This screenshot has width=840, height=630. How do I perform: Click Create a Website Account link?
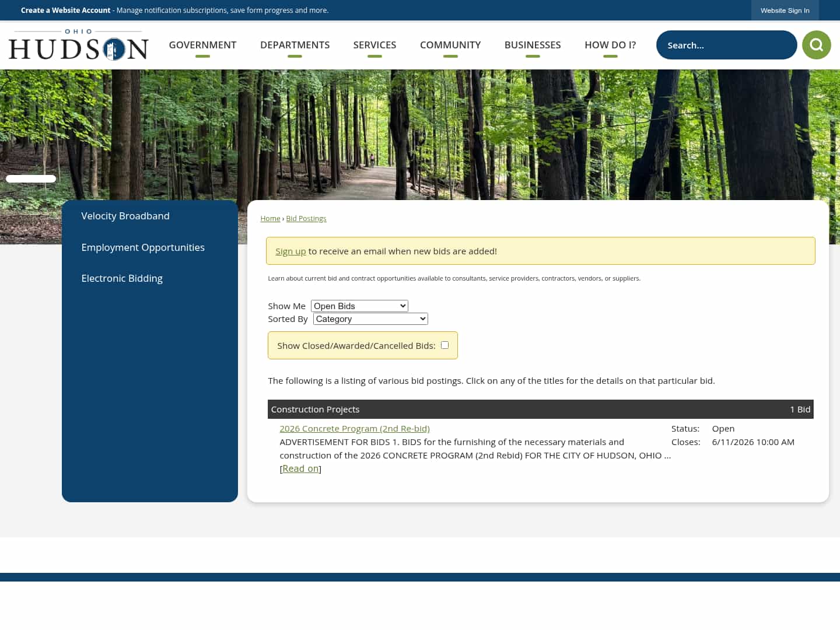click(65, 10)
